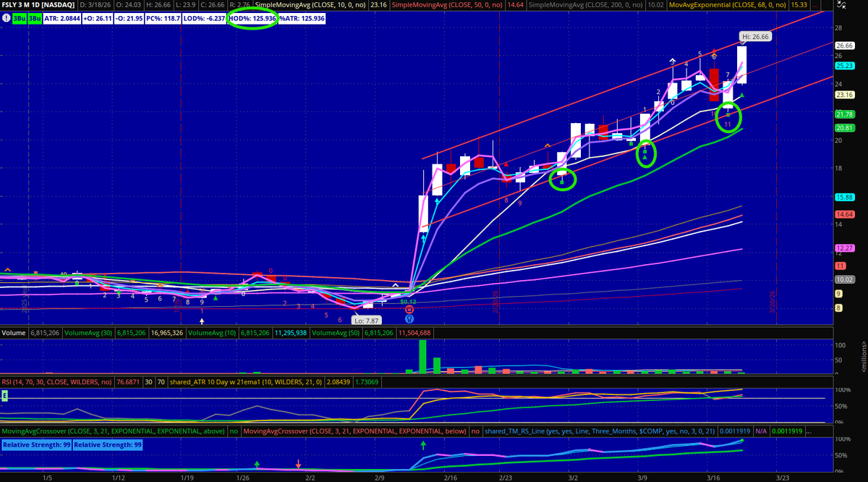Select the green MovingAvgCrossover above study label
868x482 pixels.
tap(113, 431)
